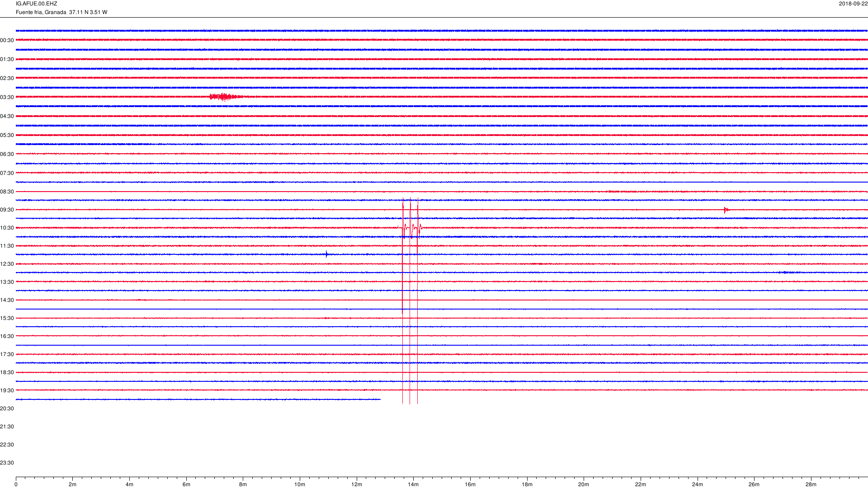
Task: Select the 06:30 time label
Action: [x=7, y=154]
